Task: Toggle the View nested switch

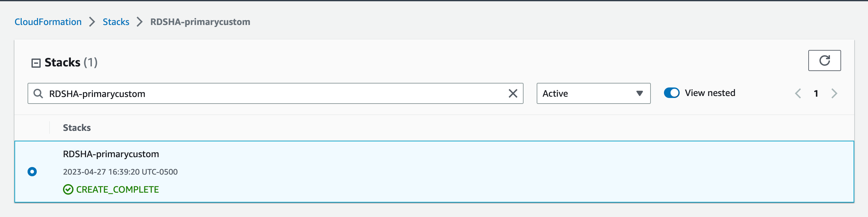Action: 671,93
